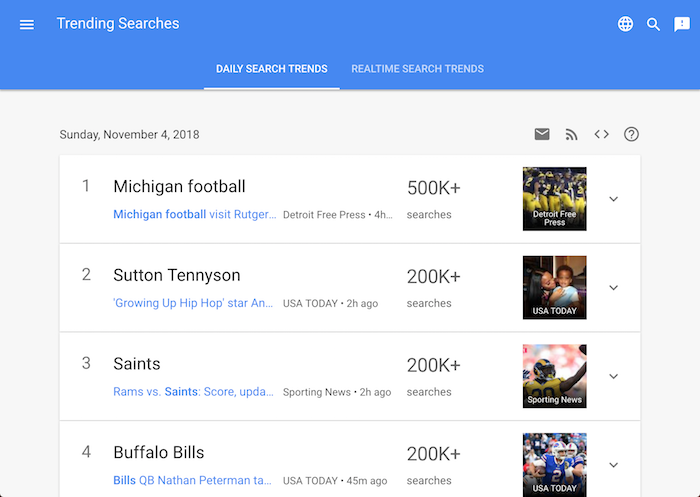Image resolution: width=700 pixels, height=497 pixels.
Task: Expand the Saints trend row
Action: [614, 376]
